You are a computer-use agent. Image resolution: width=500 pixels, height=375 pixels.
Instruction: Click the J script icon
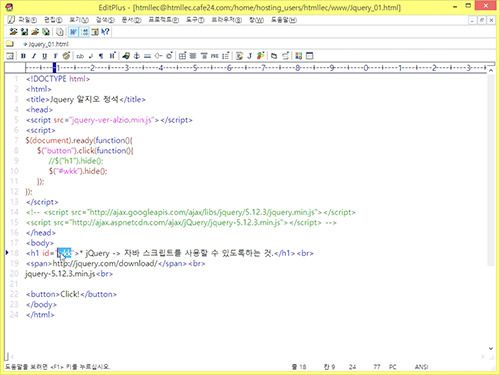coord(249,56)
